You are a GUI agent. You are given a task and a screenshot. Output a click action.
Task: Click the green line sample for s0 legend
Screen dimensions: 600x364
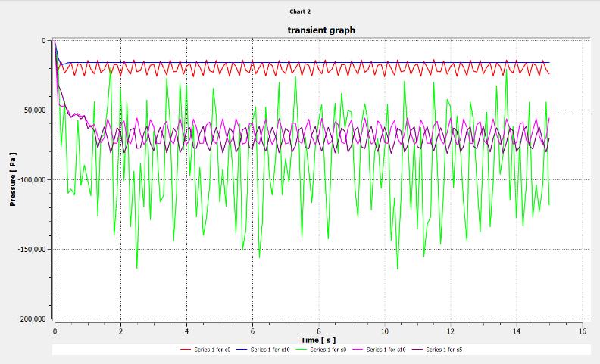(302, 350)
